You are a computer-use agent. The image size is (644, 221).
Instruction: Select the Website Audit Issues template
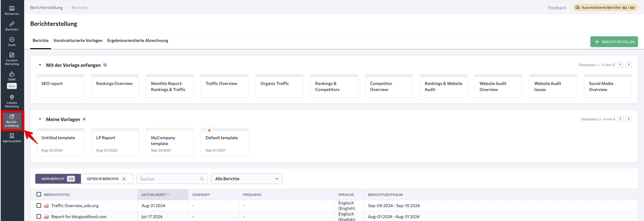click(553, 86)
